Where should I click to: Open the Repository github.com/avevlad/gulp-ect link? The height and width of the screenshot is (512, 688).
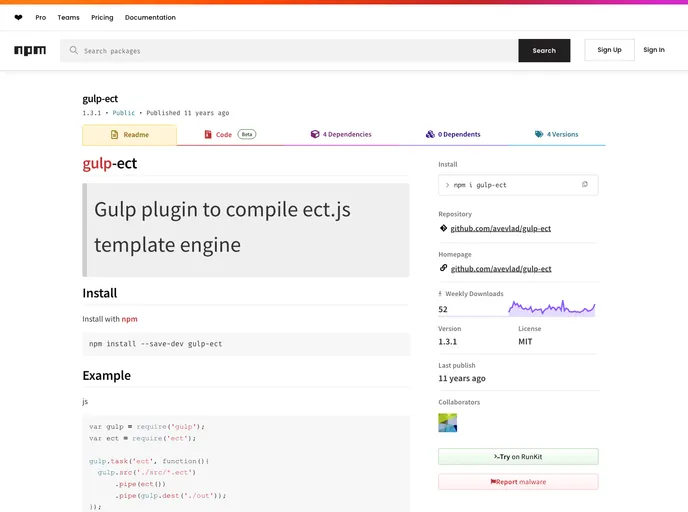click(x=501, y=228)
